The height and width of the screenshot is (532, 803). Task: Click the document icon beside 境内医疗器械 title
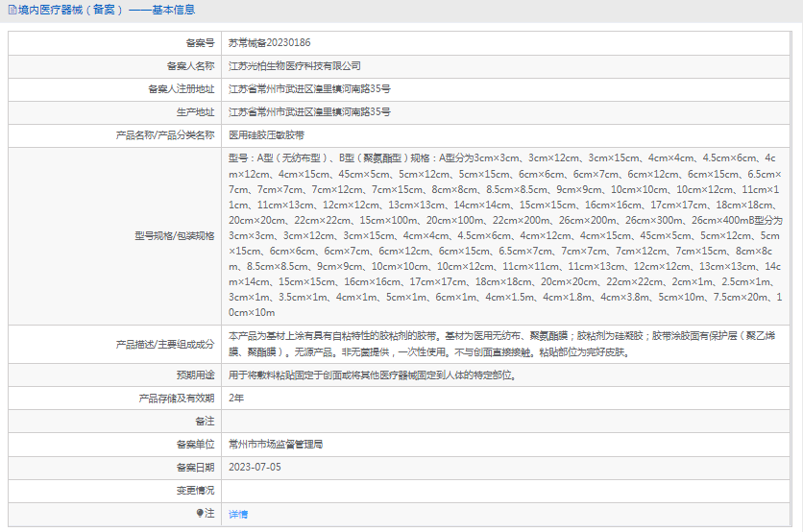(12, 10)
